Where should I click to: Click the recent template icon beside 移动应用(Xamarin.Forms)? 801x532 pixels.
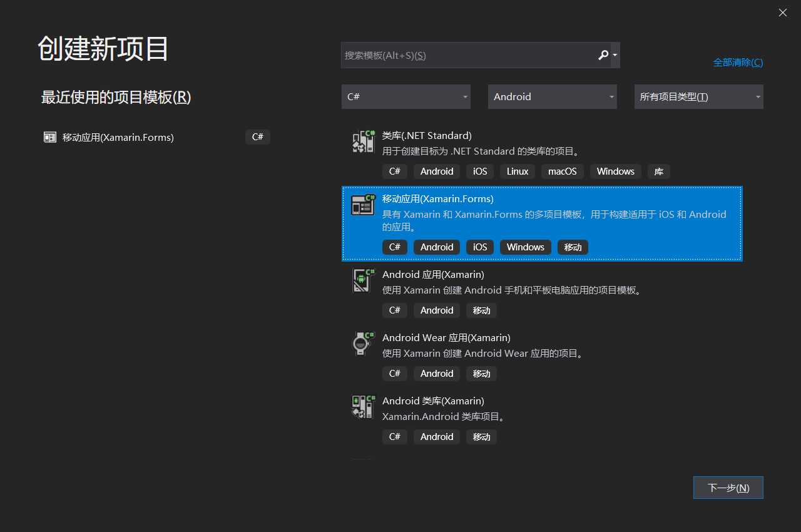point(49,136)
